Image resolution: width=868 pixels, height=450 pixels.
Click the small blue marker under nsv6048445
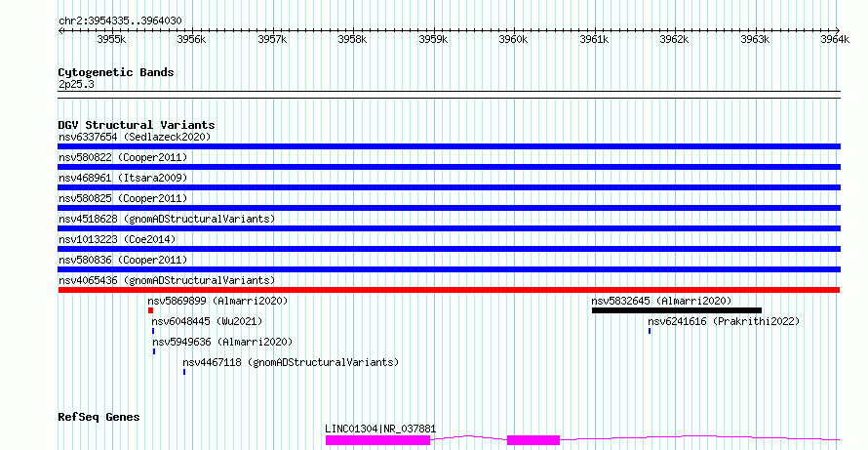coord(153,331)
